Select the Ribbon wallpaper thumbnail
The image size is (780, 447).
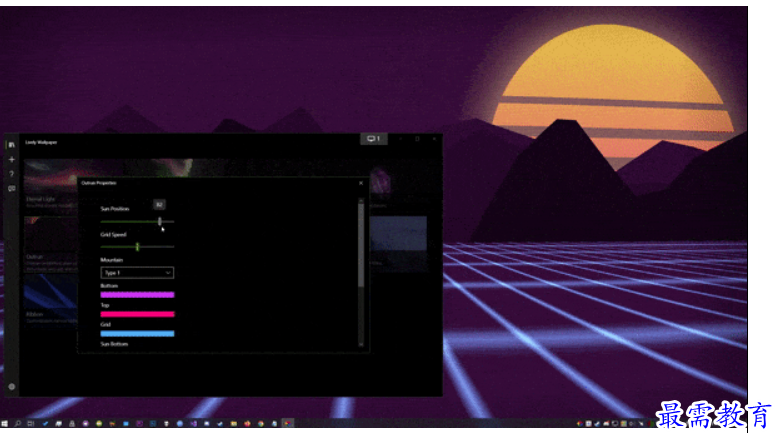pyautogui.click(x=50, y=292)
